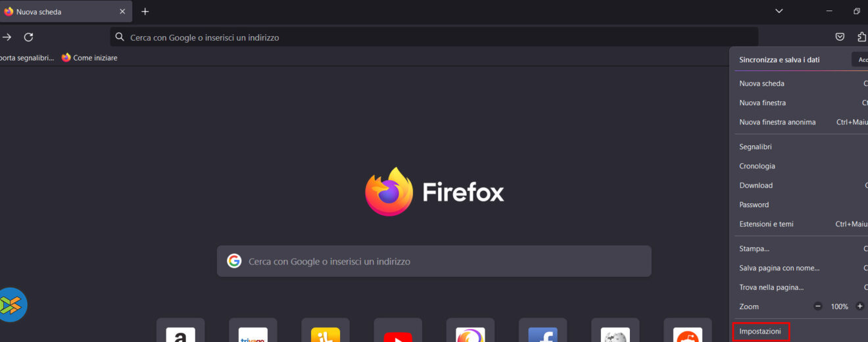
Task: Click the Sincronizza e salva i dati heading
Action: pos(779,59)
